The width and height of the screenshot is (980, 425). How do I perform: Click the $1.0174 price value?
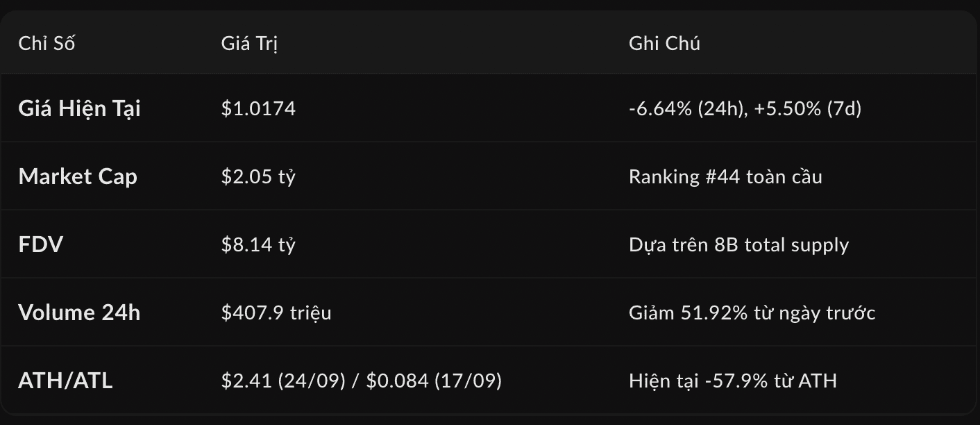coord(258,108)
